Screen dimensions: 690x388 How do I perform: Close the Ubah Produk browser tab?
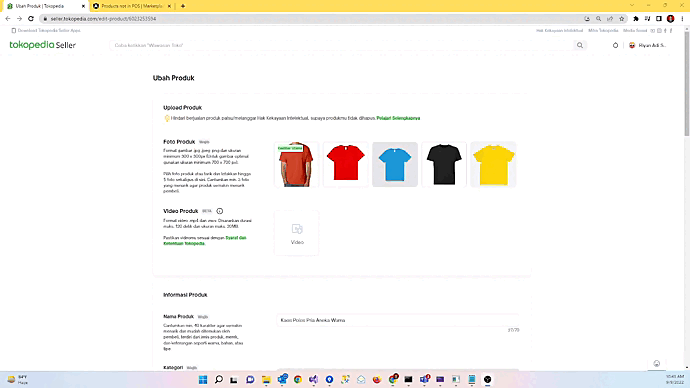[x=83, y=6]
